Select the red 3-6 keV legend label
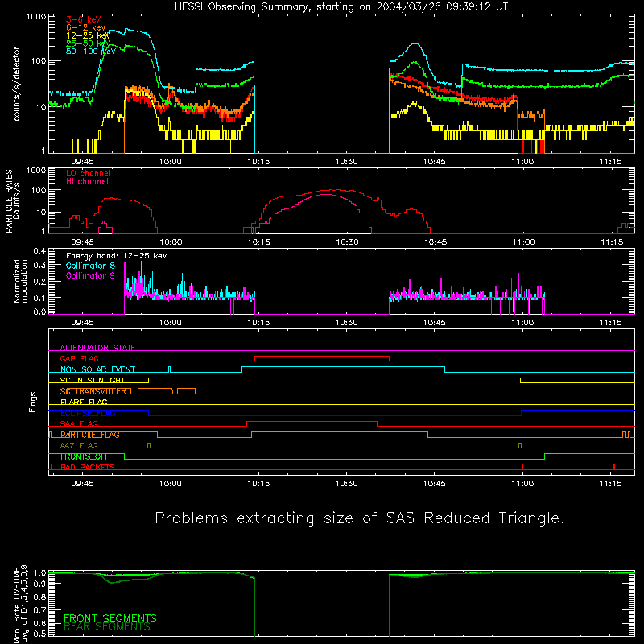The image size is (644, 644). (84, 19)
